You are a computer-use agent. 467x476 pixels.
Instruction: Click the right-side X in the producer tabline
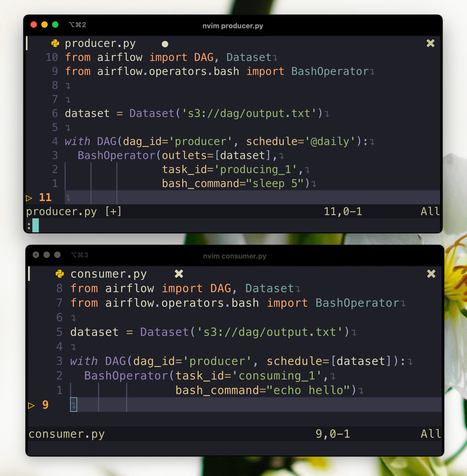[431, 43]
